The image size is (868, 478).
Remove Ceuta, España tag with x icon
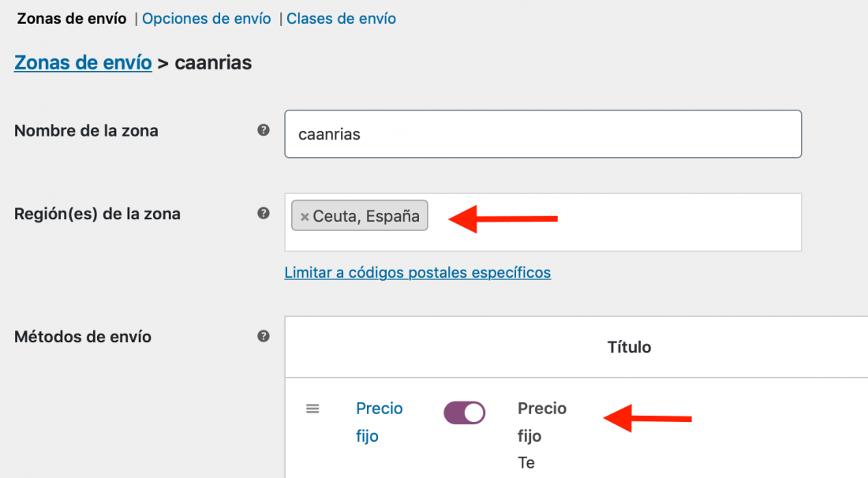coord(305,217)
